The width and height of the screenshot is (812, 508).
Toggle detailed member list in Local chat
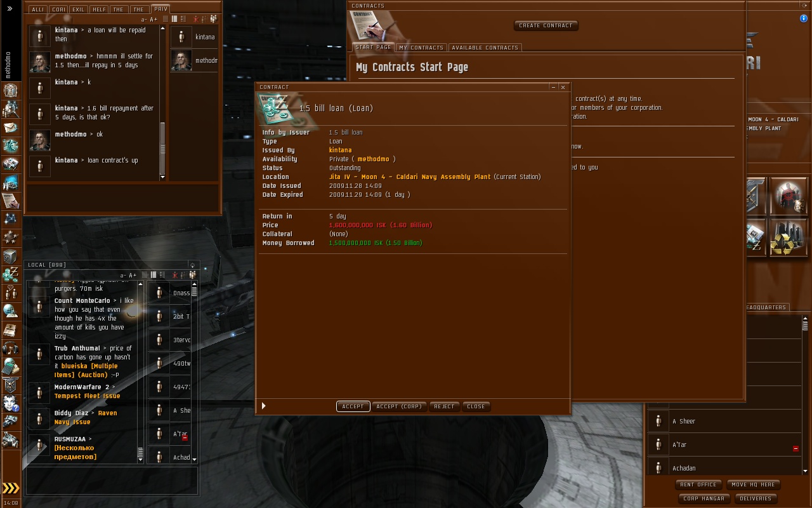click(162, 275)
